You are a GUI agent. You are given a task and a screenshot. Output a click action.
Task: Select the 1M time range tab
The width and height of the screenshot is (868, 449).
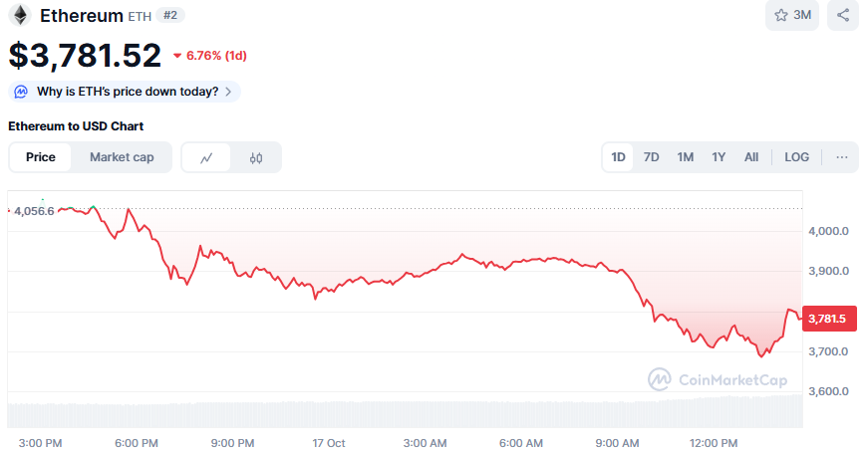coord(685,157)
